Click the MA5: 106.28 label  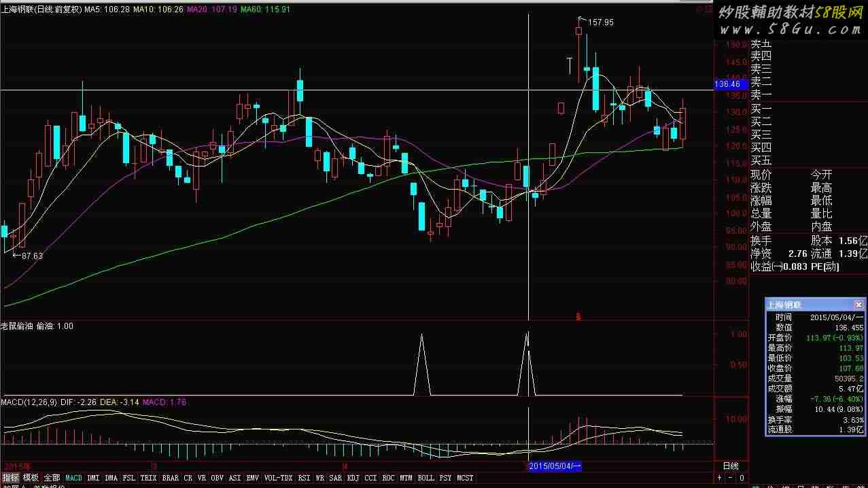[105, 9]
